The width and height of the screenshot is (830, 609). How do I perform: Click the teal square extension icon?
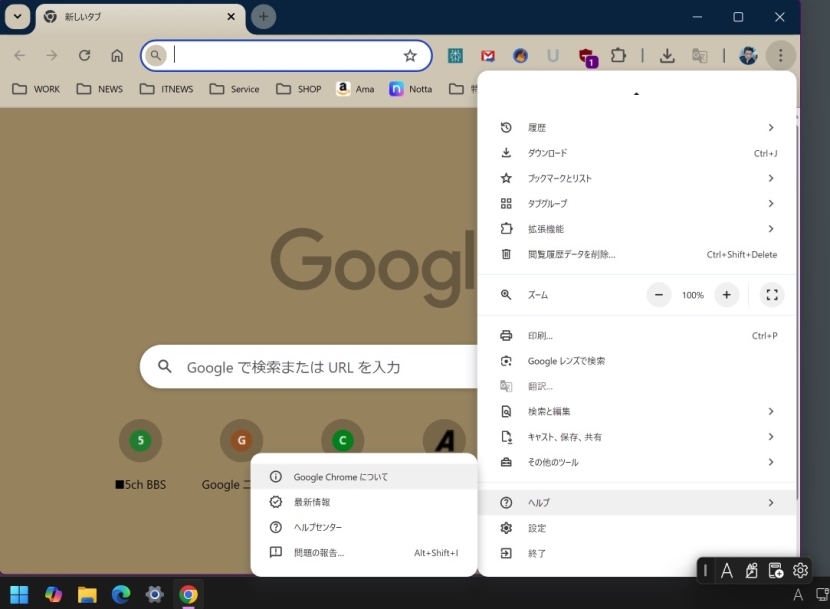pyautogui.click(x=455, y=56)
